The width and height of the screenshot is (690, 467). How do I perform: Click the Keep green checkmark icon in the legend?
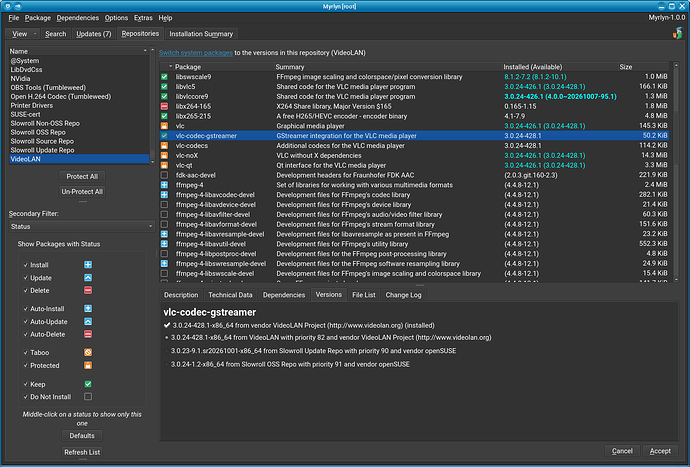pos(88,384)
